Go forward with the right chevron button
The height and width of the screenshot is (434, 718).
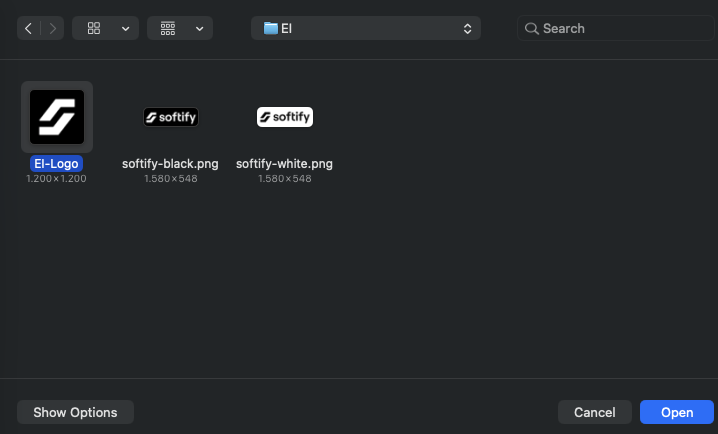tap(53, 28)
